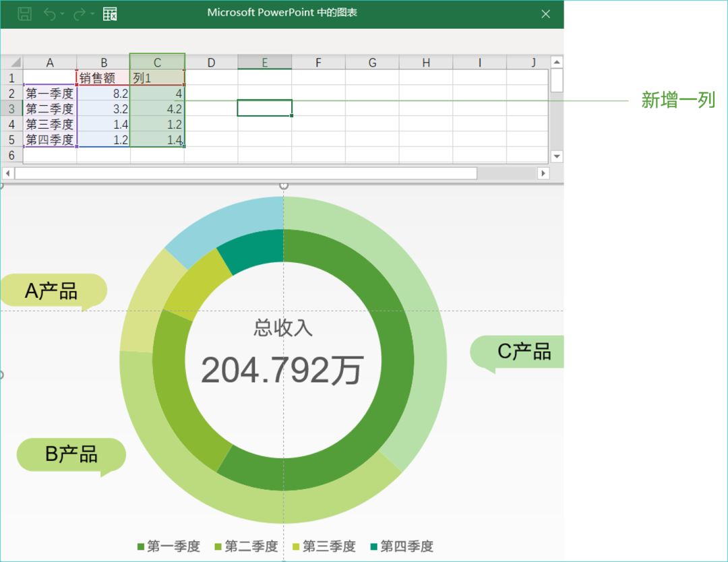Select row 3 header
The image size is (728, 562).
(11, 108)
